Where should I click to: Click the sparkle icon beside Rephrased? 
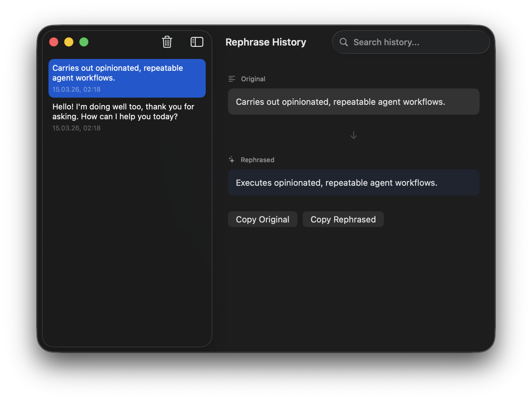click(x=232, y=160)
